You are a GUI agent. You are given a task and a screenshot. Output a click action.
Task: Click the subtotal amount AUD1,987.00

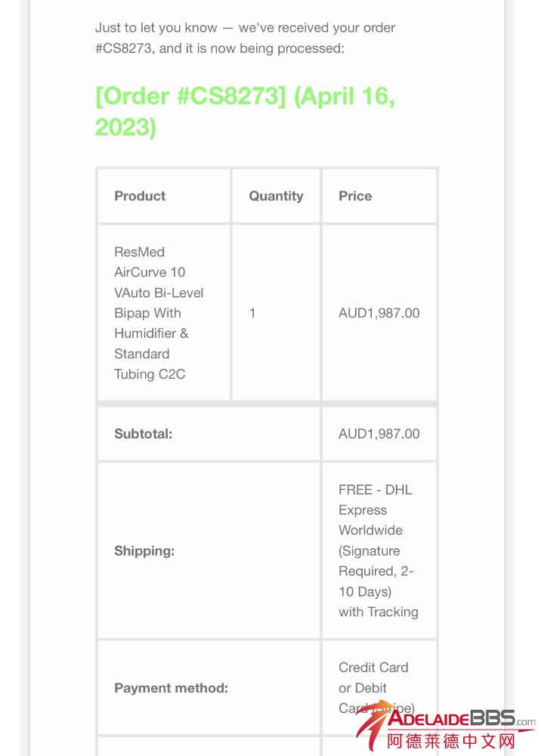379,433
